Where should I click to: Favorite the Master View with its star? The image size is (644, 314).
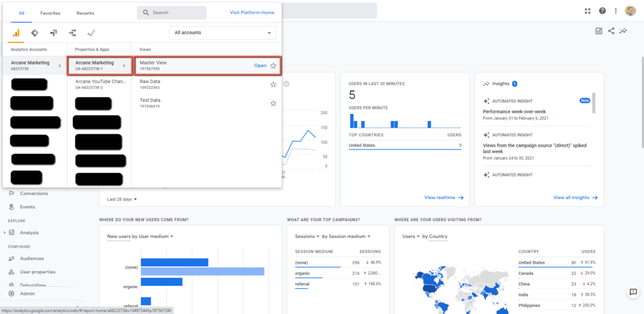point(273,65)
